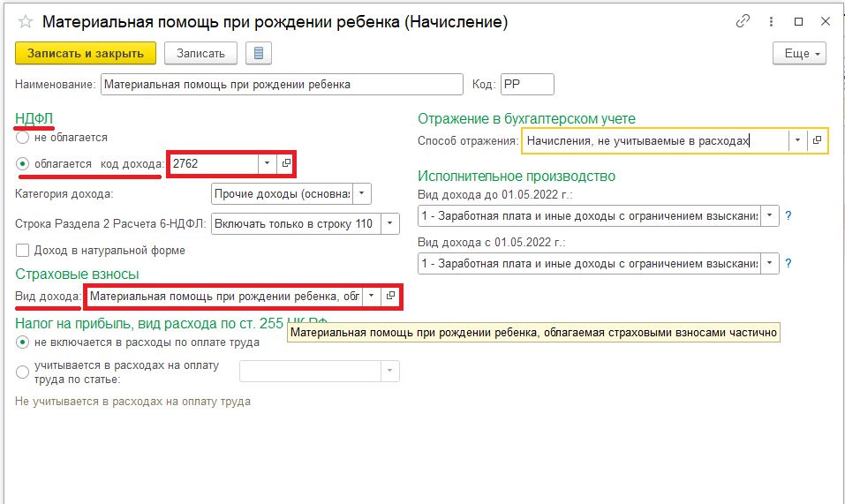Open the Еще menu

[799, 53]
